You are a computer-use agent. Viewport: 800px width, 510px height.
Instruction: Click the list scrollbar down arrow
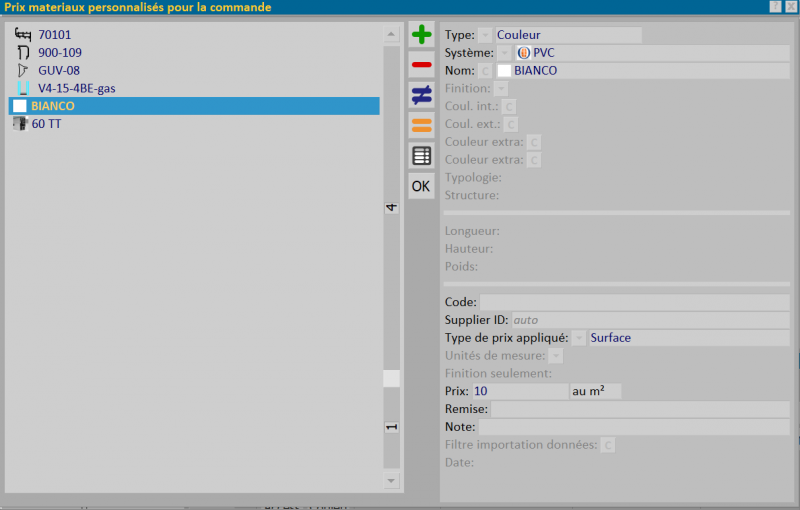[x=391, y=480]
